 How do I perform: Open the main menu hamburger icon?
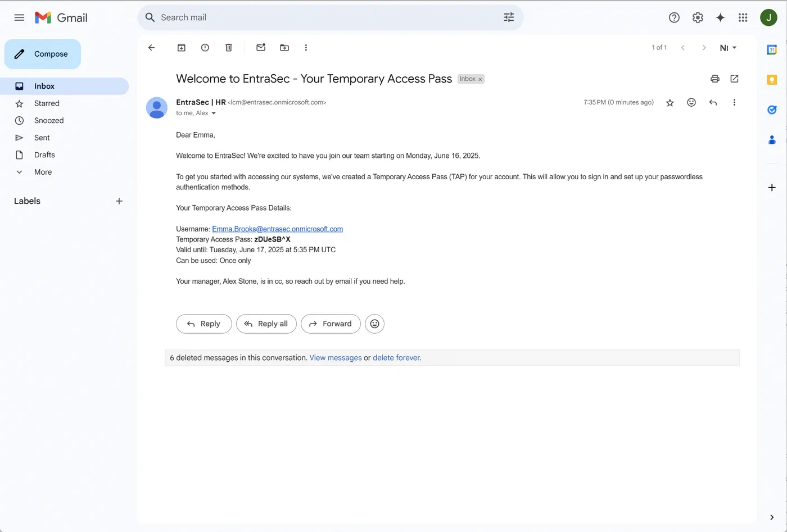[x=19, y=17]
